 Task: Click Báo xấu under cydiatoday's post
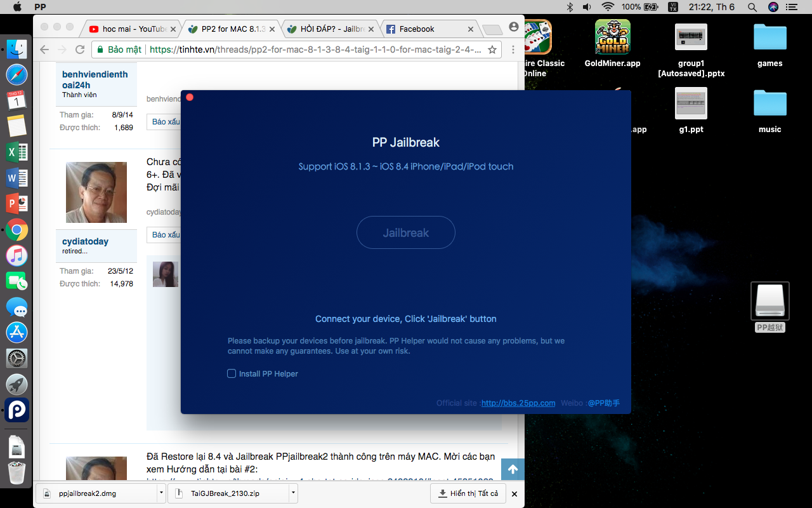164,235
